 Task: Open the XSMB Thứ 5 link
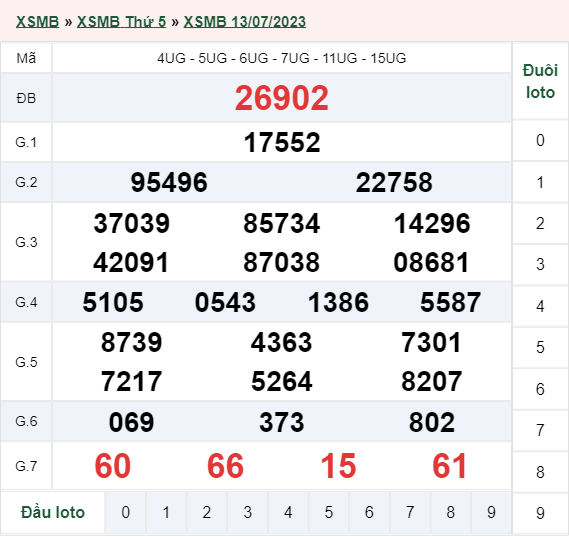(121, 22)
